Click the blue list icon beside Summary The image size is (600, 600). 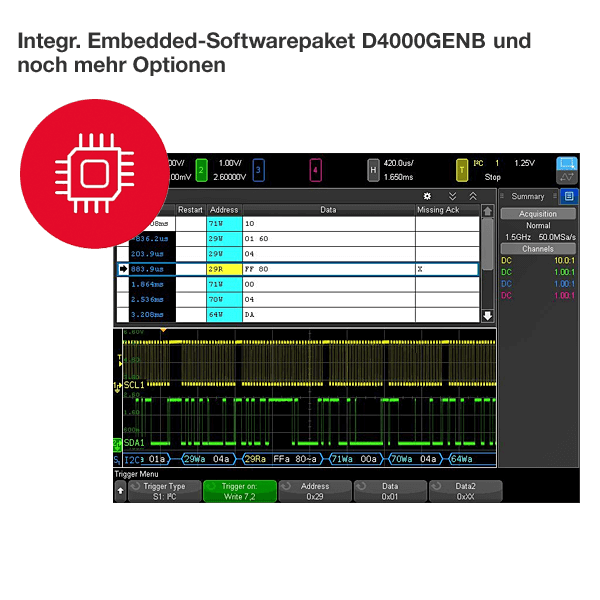coord(569,196)
